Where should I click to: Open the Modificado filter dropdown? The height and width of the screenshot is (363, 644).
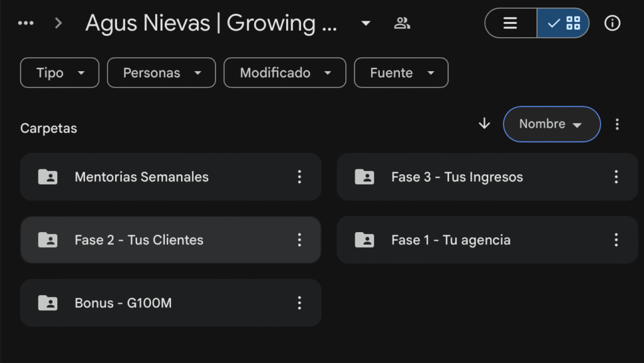[x=285, y=73]
